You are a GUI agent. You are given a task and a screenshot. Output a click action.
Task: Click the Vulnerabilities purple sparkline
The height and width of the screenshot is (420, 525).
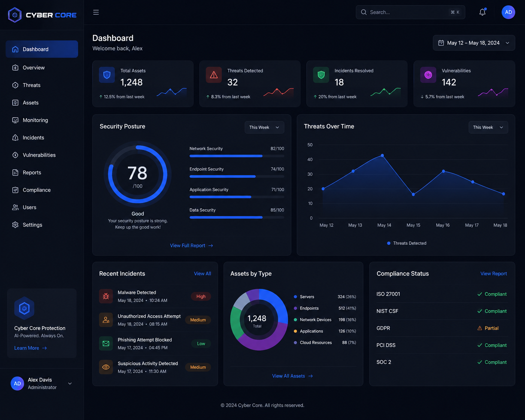493,92
